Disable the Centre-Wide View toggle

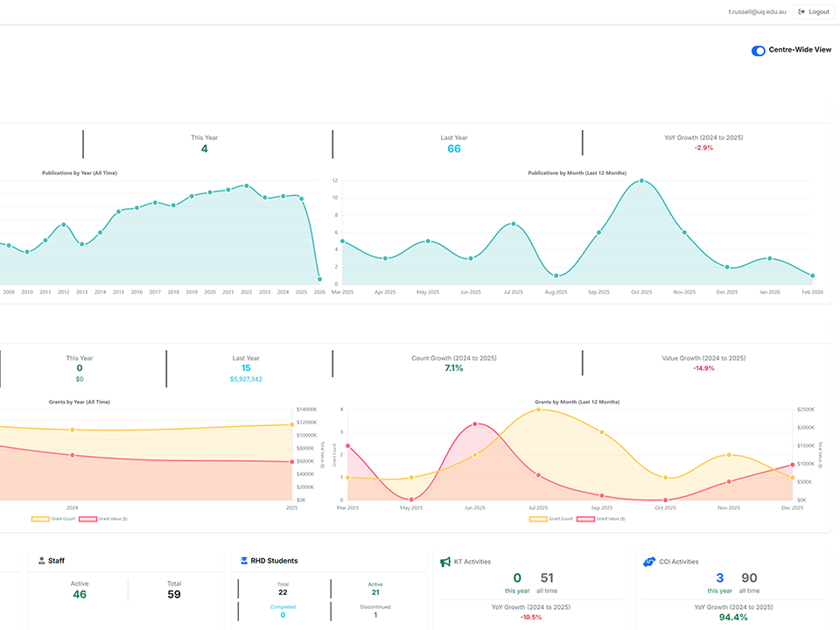758,50
